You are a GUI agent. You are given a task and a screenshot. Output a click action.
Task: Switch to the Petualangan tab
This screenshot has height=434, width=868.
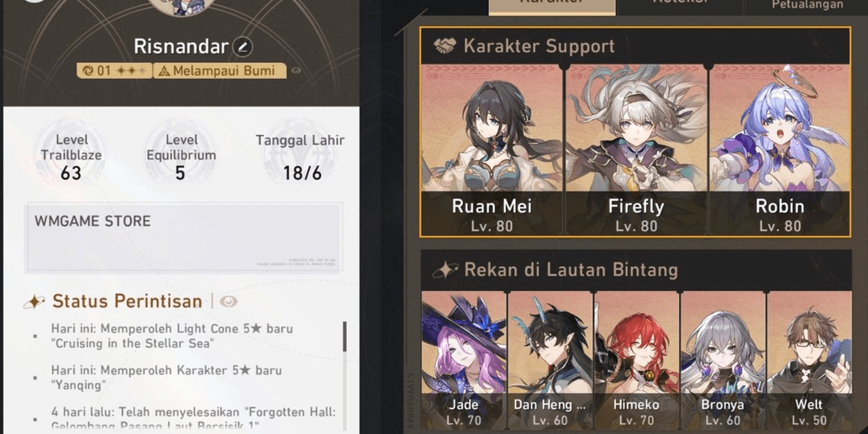808,6
